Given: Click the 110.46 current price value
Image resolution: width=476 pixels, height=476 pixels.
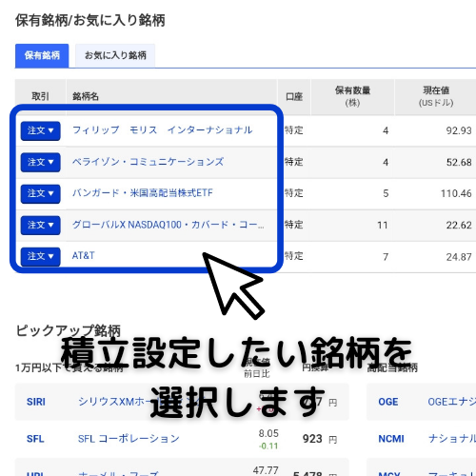Looking at the screenshot, I should (x=456, y=193).
